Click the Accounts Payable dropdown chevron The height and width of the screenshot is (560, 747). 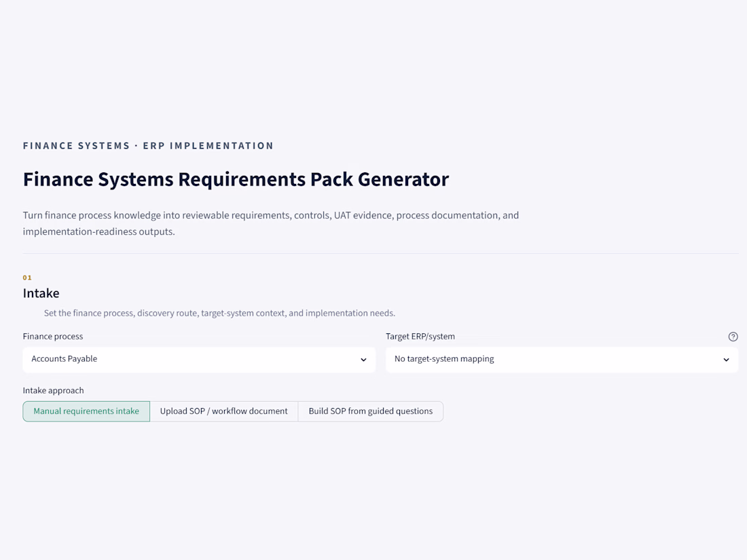click(363, 360)
